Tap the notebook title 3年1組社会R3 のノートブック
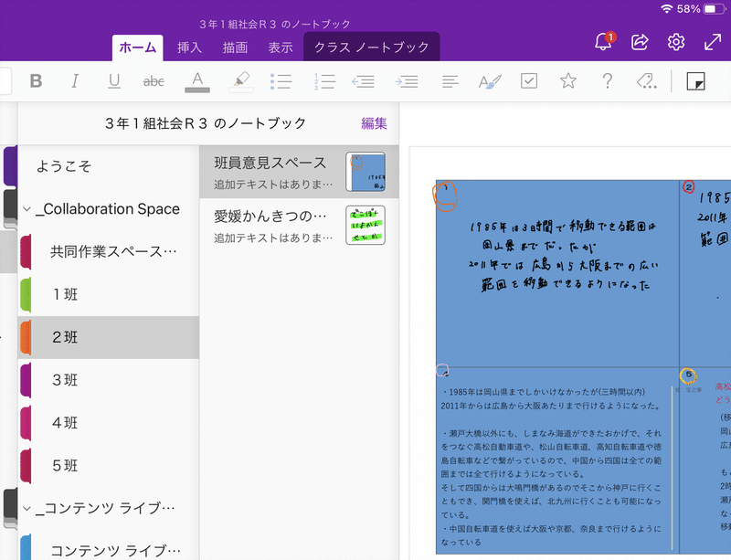The width and height of the screenshot is (731, 560). [205, 123]
